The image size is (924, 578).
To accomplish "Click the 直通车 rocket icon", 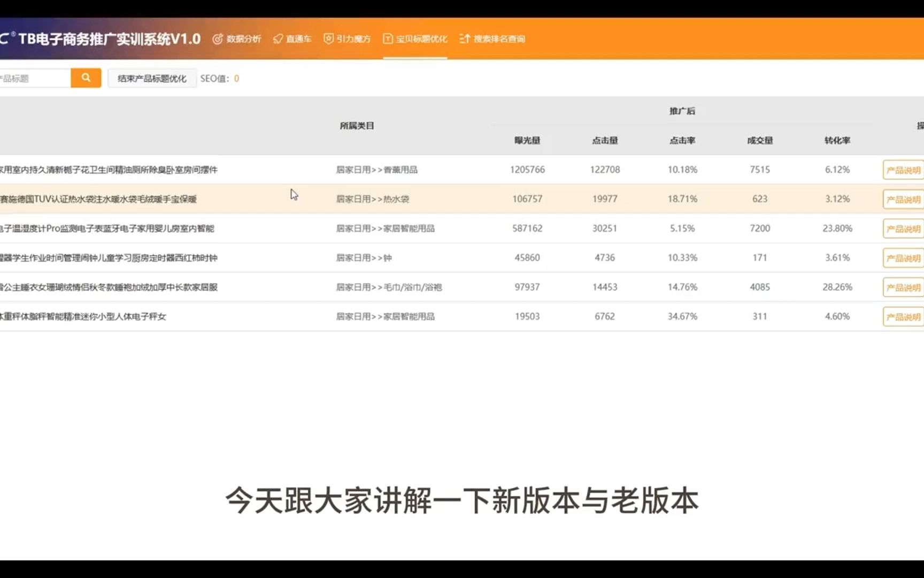I will [278, 39].
